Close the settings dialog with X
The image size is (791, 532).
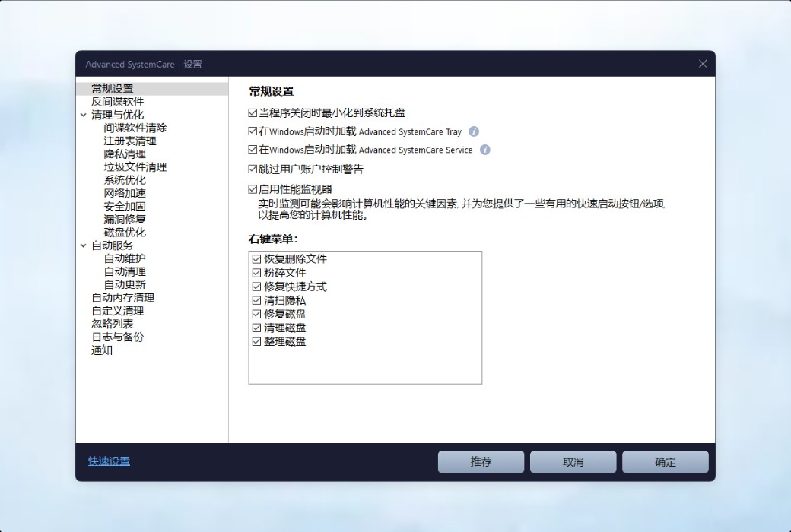(703, 64)
